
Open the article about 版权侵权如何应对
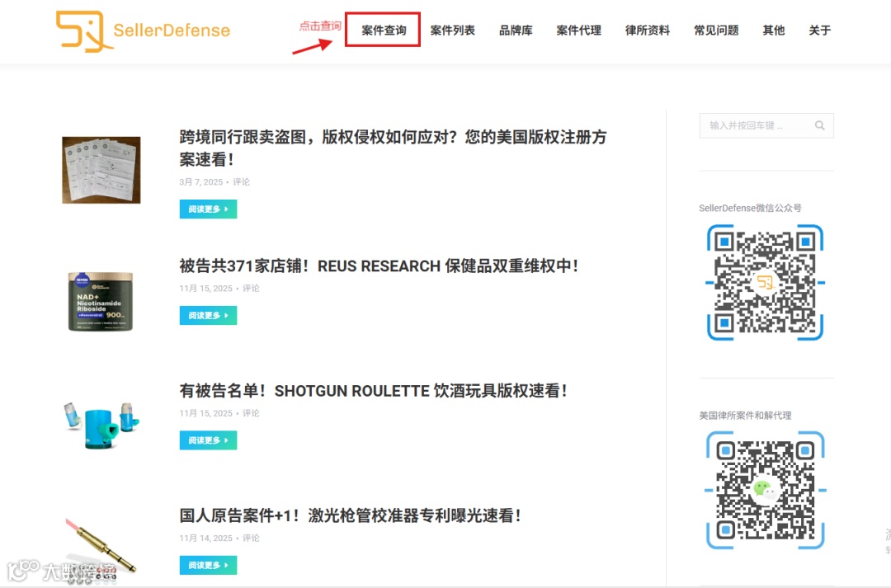point(394,148)
